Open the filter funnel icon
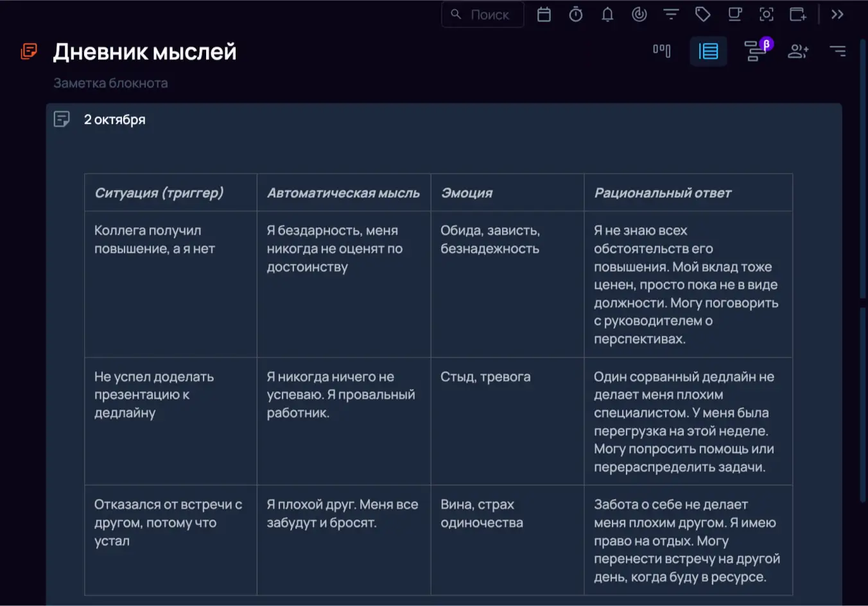This screenshot has height=606, width=868. click(x=671, y=15)
